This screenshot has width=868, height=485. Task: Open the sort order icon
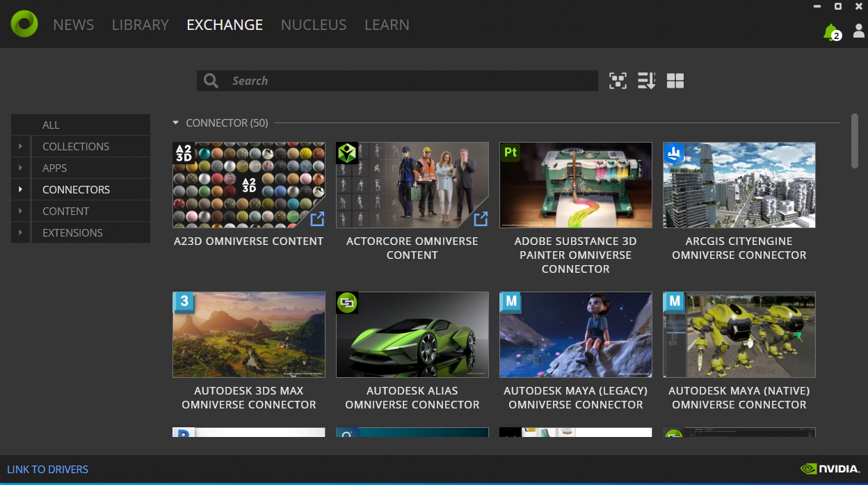(x=646, y=81)
